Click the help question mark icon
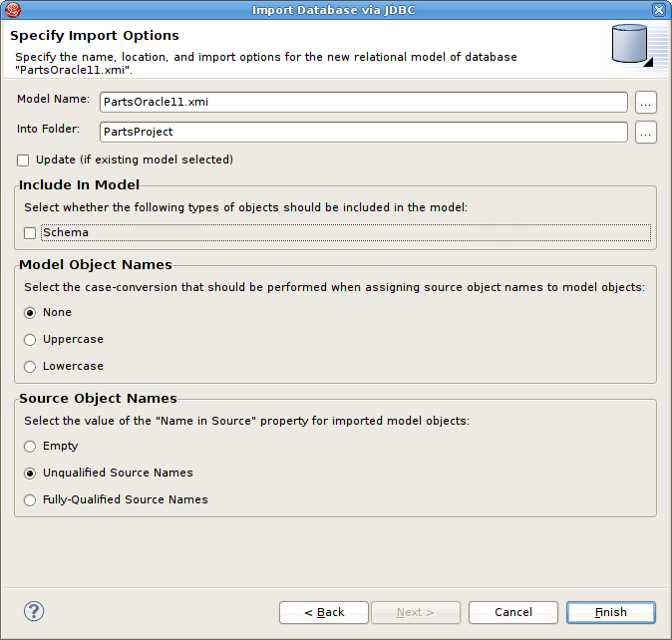The image size is (672, 640). (x=35, y=611)
